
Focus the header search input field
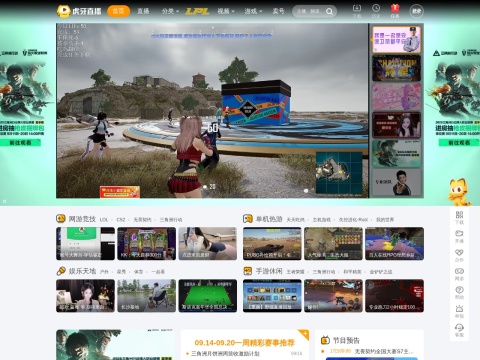coord(309,11)
